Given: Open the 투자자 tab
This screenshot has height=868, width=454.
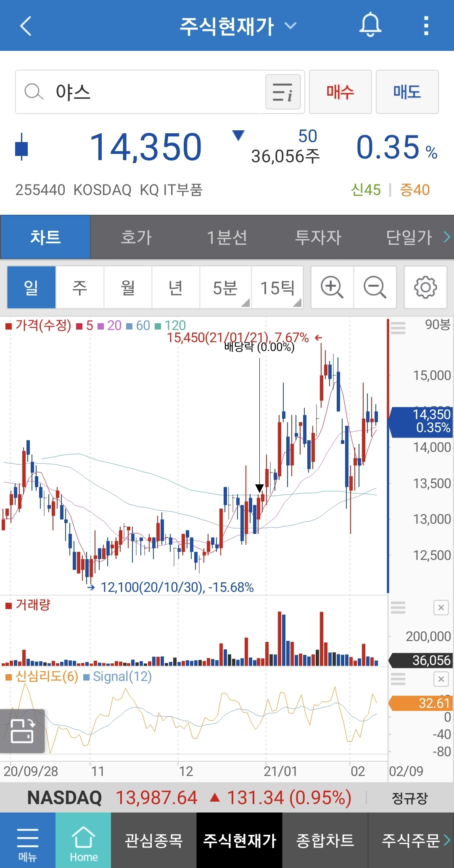Looking at the screenshot, I should click(x=318, y=237).
